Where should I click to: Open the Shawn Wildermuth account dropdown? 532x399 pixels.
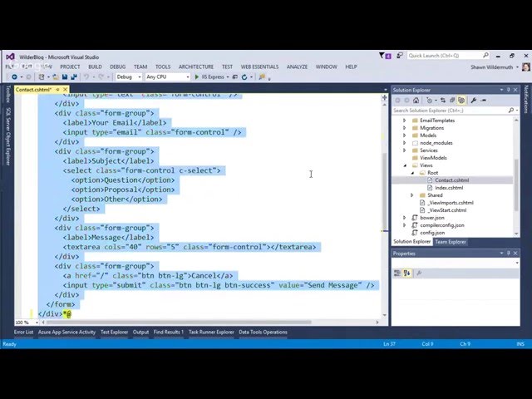[517, 67]
